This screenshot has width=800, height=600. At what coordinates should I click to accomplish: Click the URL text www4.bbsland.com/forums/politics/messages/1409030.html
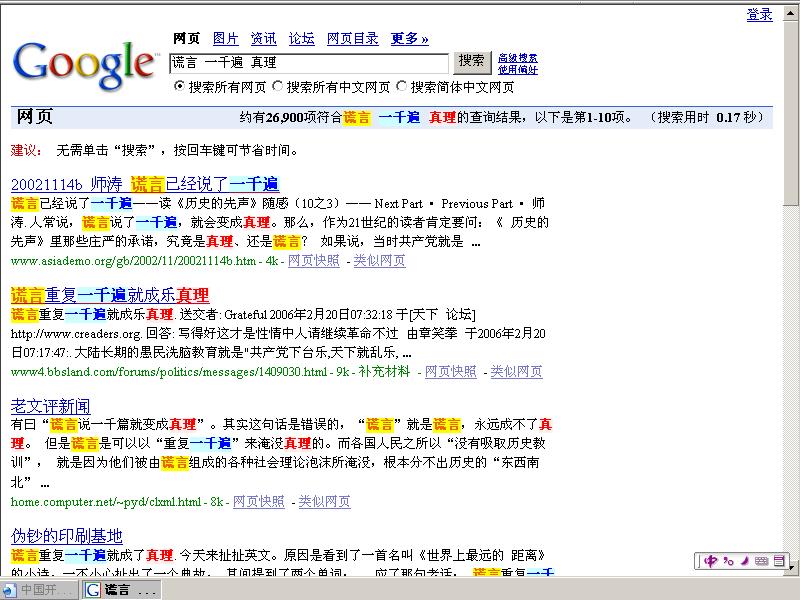click(169, 371)
